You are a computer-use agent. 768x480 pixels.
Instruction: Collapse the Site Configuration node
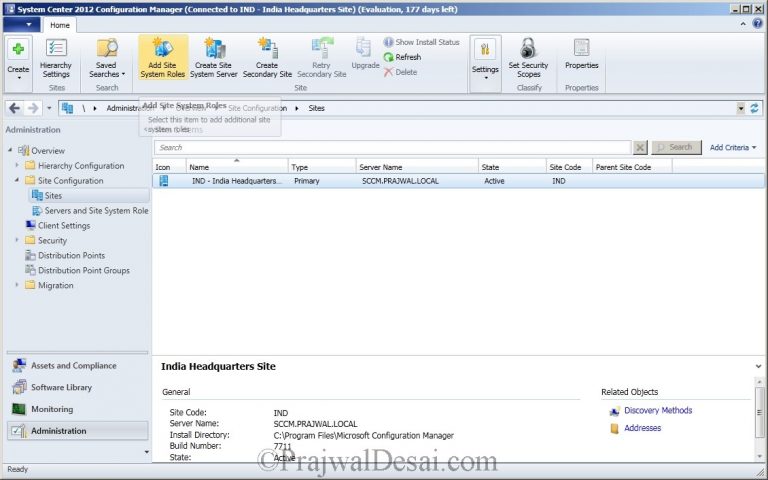click(x=17, y=180)
